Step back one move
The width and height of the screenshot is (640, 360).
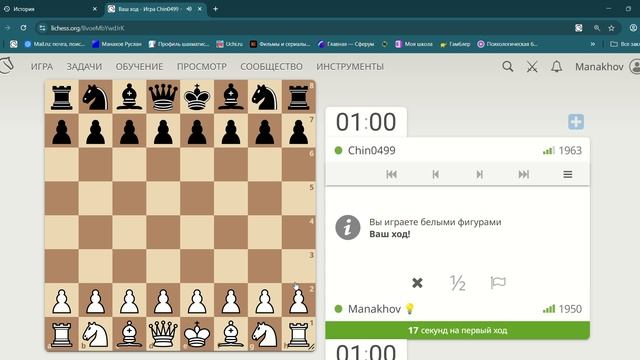coord(436,174)
